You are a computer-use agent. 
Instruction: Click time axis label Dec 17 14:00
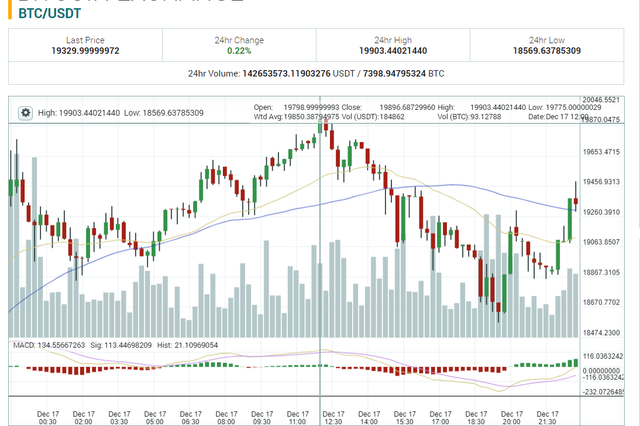tap(369, 418)
